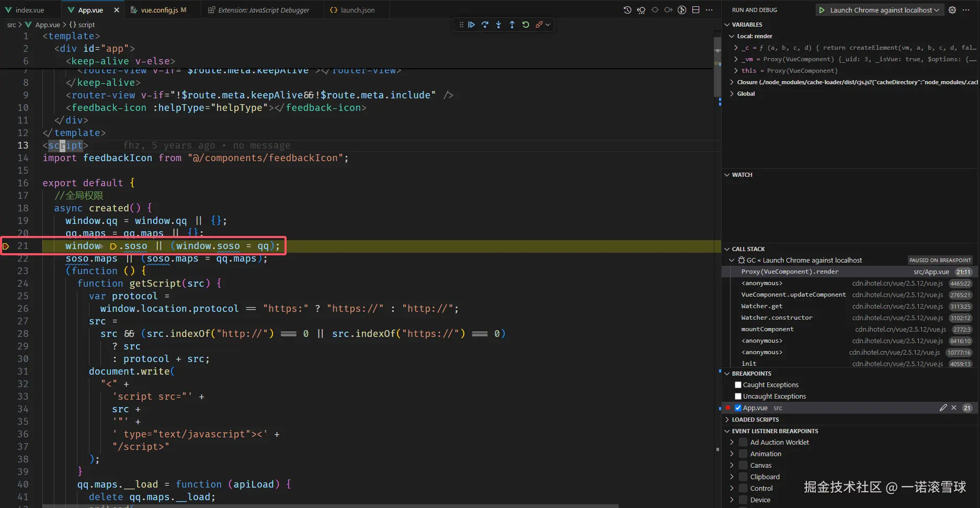
Task: Collapse the CALL STACK section
Action: pyautogui.click(x=727, y=249)
